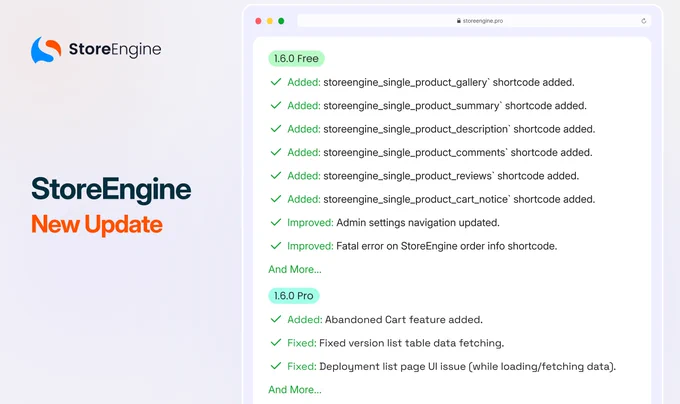The image size is (680, 404).
Task: Click text storeengine_single_product_comments` shortcode added
Action: tap(458, 153)
